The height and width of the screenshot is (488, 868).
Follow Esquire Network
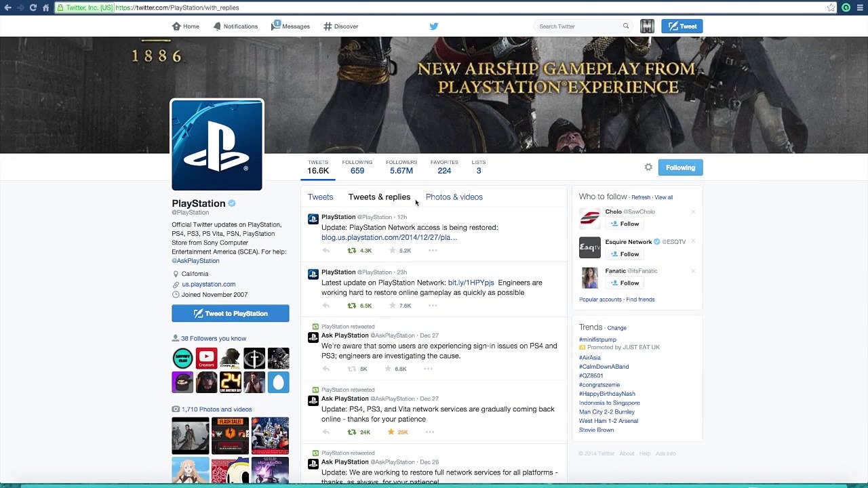click(624, 254)
